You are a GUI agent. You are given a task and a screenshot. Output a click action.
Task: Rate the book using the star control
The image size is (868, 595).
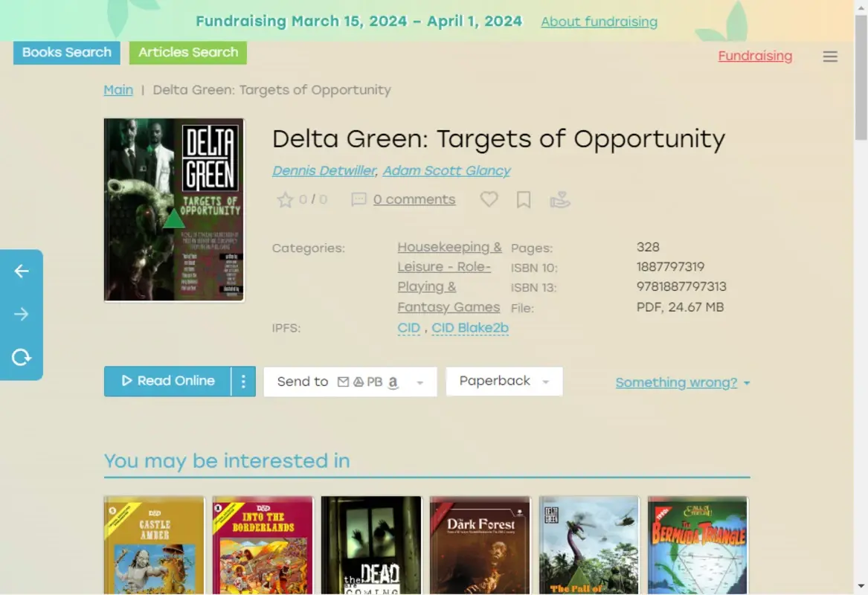click(286, 199)
